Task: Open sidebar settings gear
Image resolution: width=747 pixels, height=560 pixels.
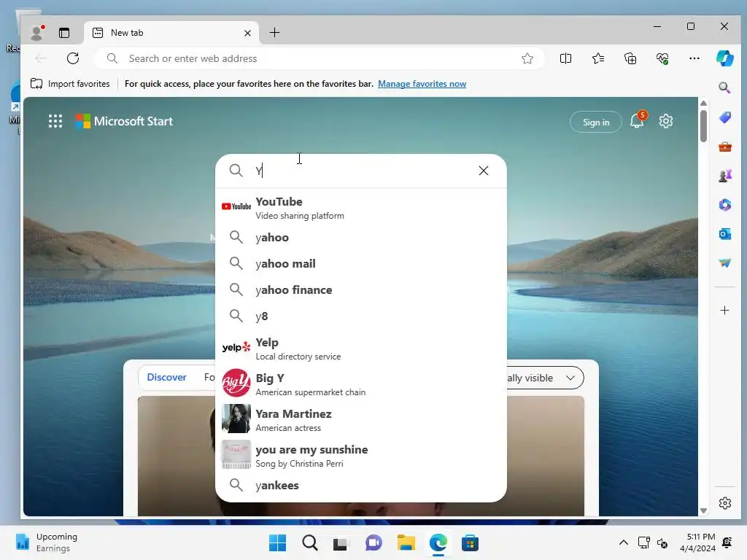Action: coord(724,503)
